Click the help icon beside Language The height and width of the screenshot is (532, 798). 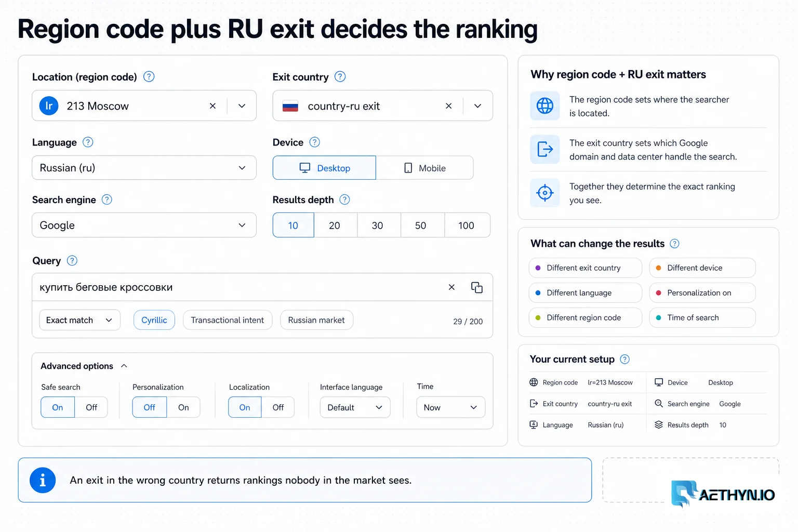tap(88, 142)
